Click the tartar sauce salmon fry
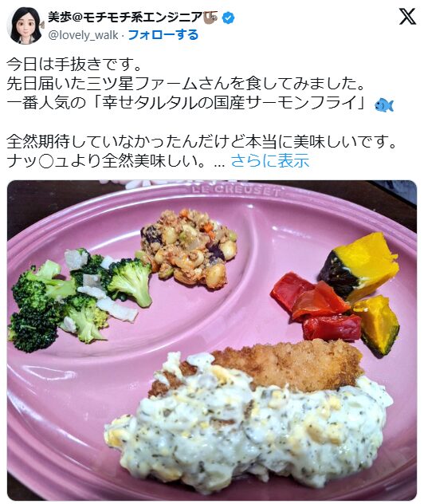424x504 pixels. 250,415
